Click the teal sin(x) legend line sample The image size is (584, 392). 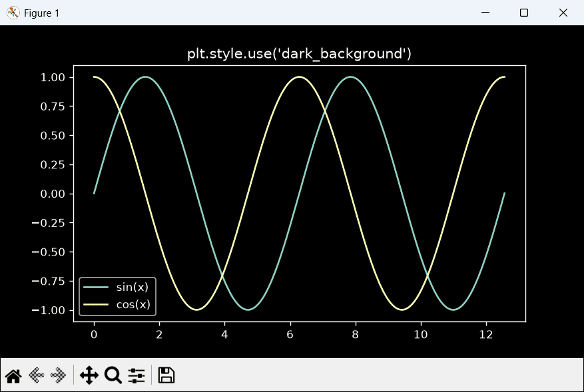pos(96,287)
